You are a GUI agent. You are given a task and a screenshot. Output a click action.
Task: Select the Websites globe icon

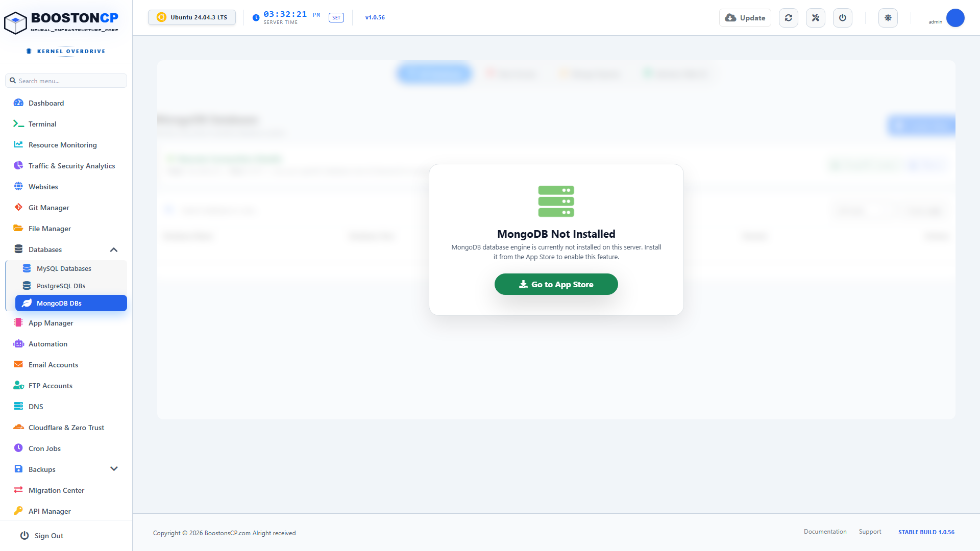coord(18,186)
